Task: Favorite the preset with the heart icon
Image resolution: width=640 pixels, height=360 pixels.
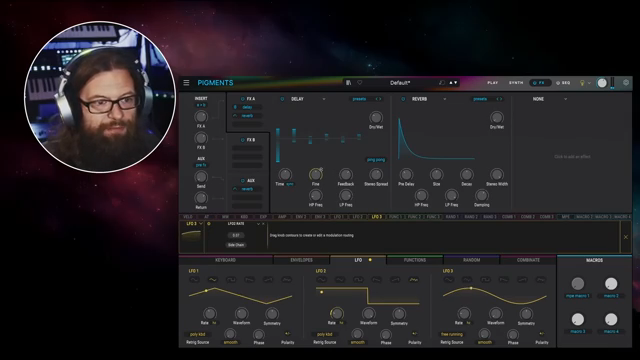Action: pyautogui.click(x=360, y=83)
